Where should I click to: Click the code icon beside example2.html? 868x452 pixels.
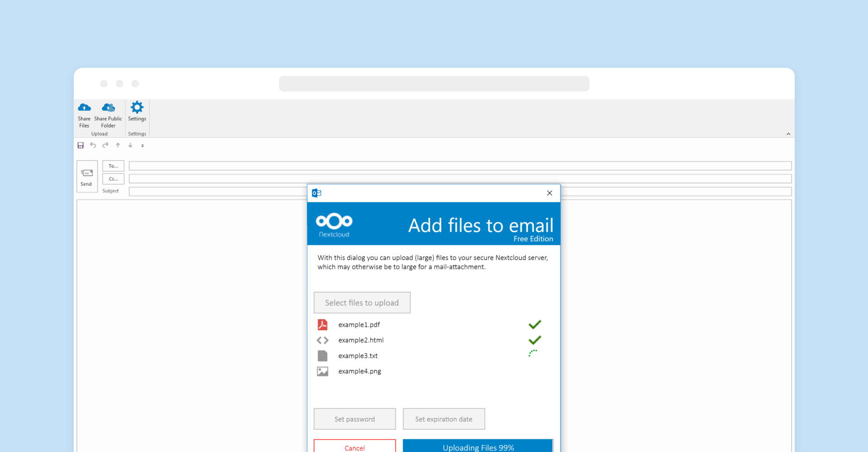pos(322,340)
